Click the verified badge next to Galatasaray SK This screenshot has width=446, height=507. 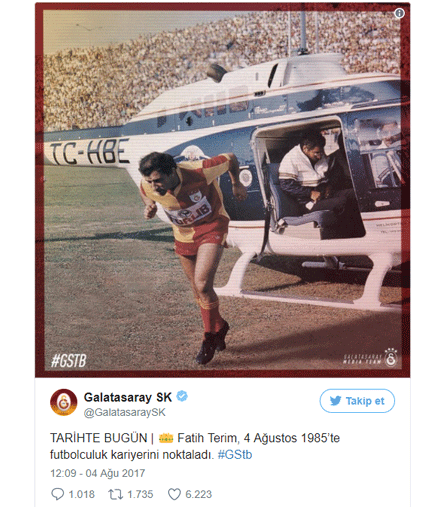pyautogui.click(x=182, y=396)
